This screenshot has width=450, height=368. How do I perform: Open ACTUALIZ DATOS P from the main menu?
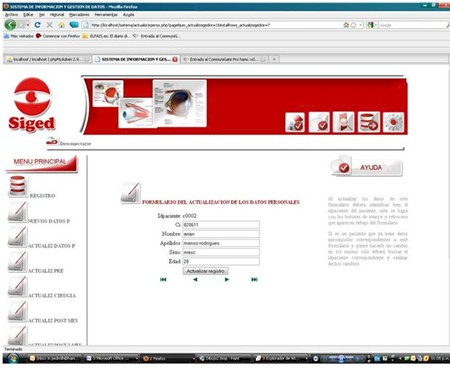(52, 246)
